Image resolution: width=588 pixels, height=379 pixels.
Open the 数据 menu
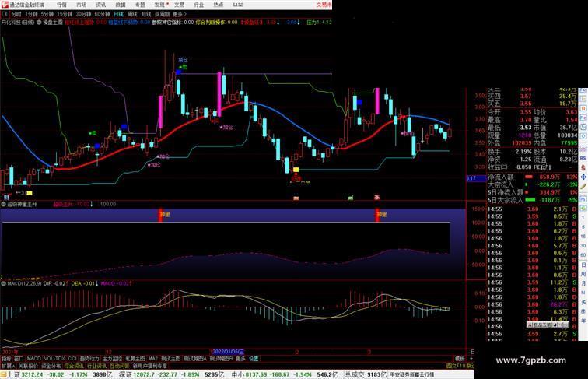click(x=121, y=5)
